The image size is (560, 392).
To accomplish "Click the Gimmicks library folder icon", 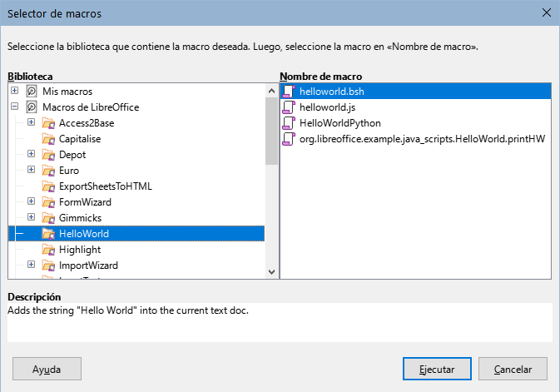I will click(x=48, y=217).
